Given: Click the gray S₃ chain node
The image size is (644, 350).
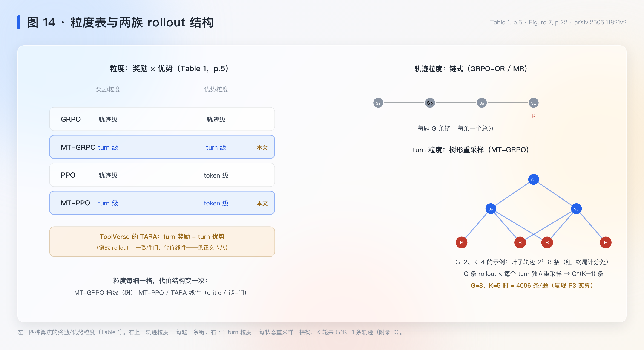Looking at the screenshot, I should click(x=481, y=103).
